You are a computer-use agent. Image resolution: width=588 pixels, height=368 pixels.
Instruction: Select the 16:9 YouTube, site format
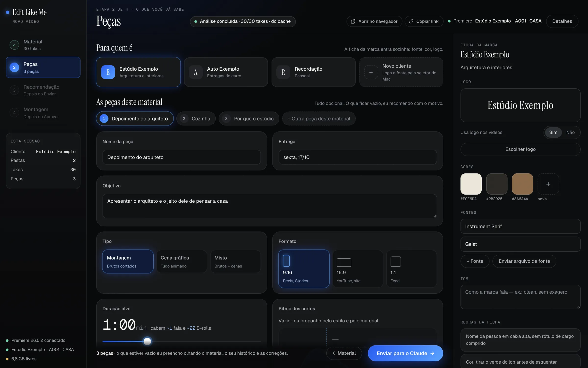pyautogui.click(x=358, y=269)
